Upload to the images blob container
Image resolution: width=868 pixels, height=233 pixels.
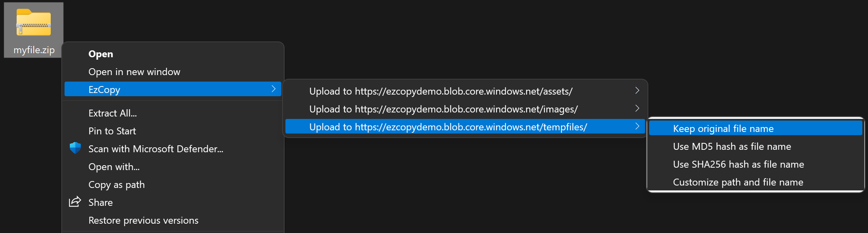(x=443, y=109)
